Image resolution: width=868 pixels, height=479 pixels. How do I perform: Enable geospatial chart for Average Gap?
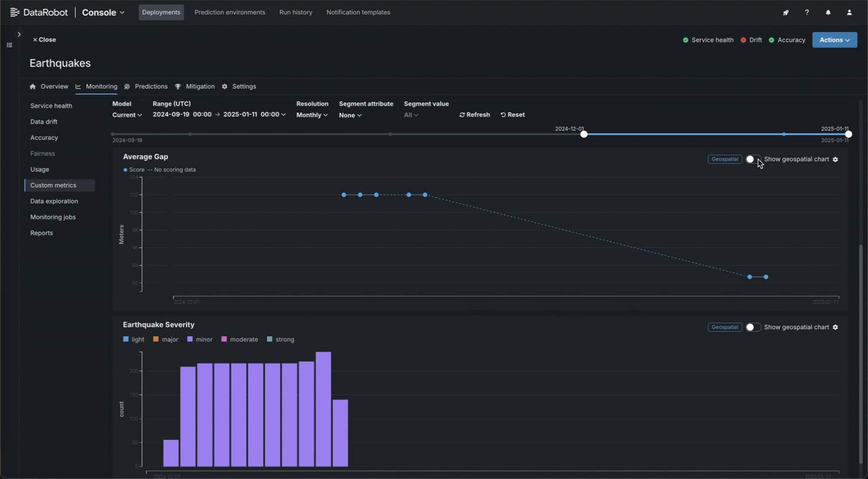[753, 159]
